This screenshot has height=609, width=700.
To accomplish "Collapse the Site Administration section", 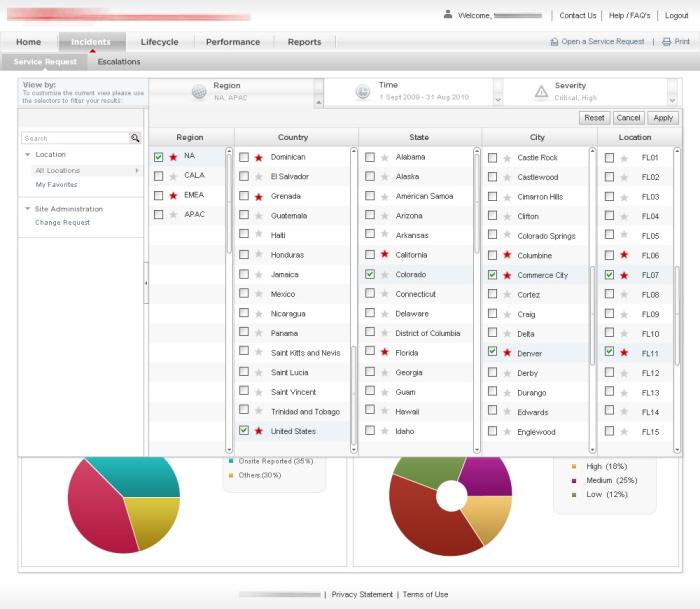I will tap(28, 209).
